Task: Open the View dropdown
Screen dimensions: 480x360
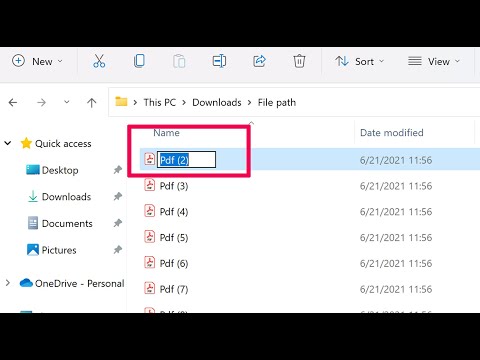Action: [x=434, y=61]
